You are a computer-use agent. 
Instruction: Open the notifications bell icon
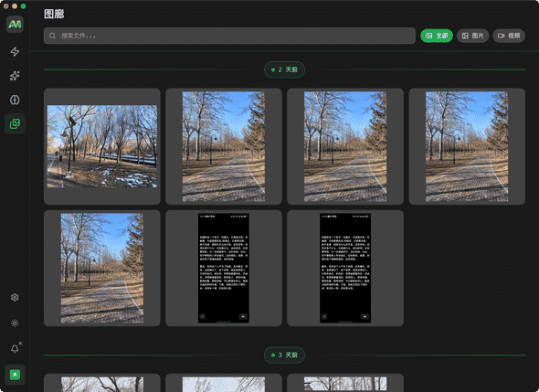(15, 349)
